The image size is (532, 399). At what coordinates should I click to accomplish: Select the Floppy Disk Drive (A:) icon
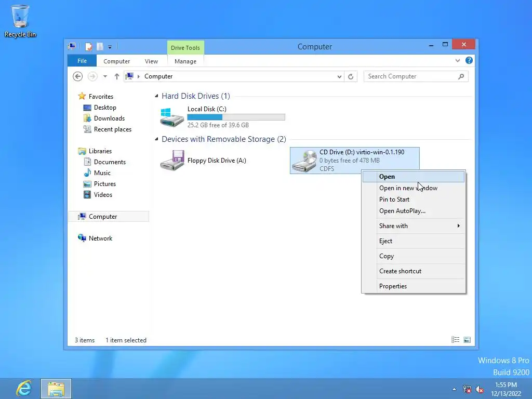[x=172, y=160]
